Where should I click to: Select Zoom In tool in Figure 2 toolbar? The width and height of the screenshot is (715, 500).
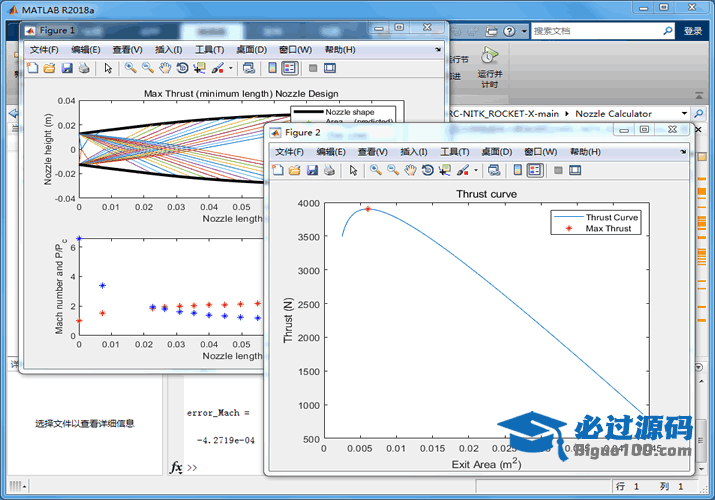pyautogui.click(x=376, y=170)
